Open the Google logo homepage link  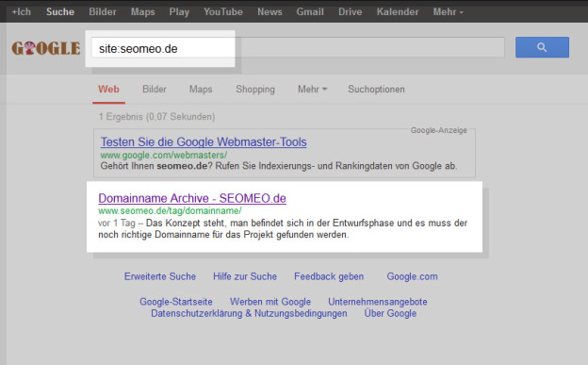point(46,48)
